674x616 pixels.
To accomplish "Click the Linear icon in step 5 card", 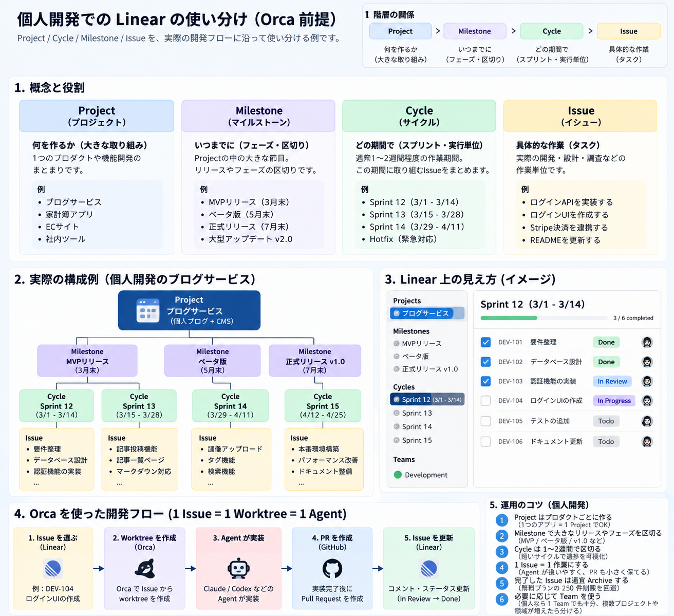I will pos(428,569).
